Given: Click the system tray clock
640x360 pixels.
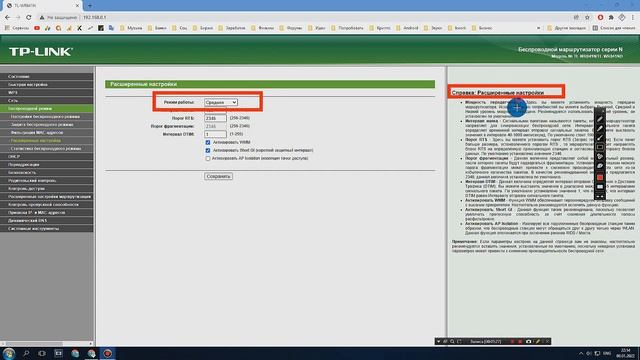Looking at the screenshot, I should tap(626, 353).
